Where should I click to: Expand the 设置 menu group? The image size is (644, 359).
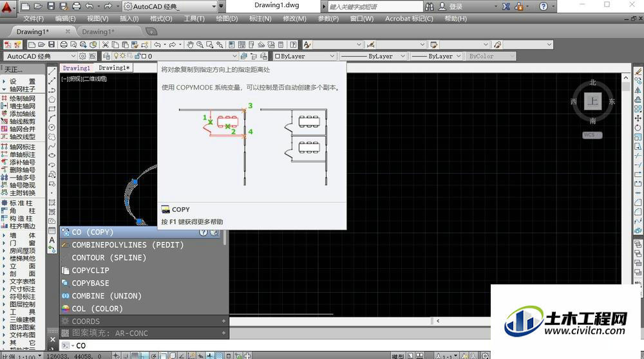coord(19,81)
